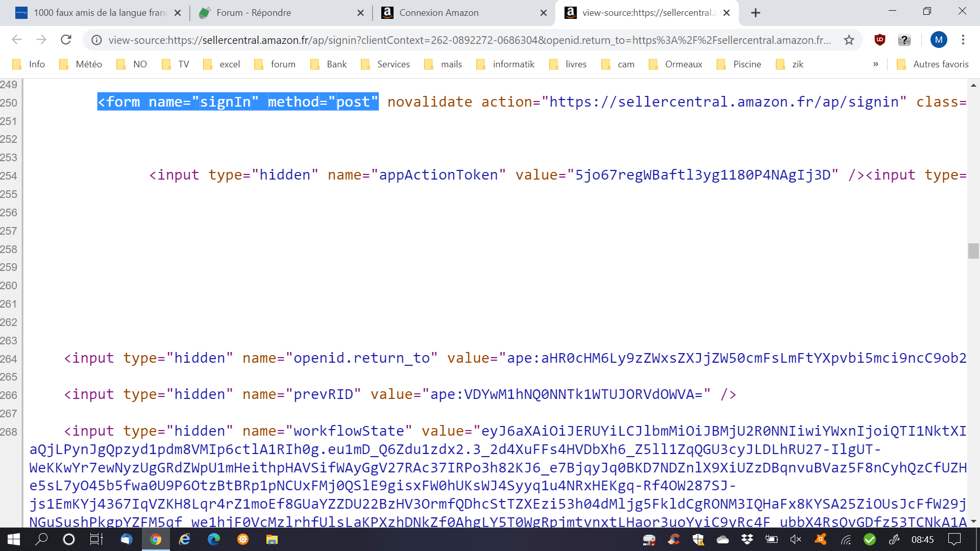This screenshot has width=980, height=551.
Task: Toggle muted volume icon in system tray
Action: [x=795, y=539]
